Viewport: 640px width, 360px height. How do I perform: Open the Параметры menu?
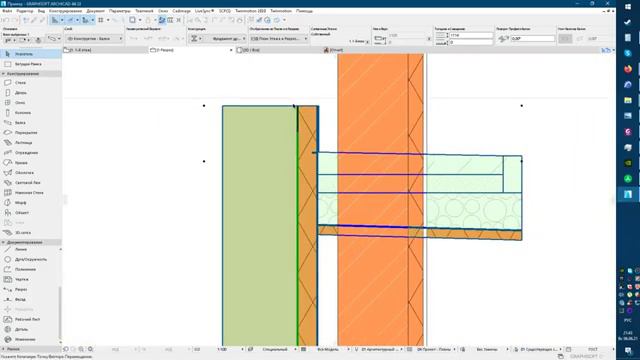point(120,11)
